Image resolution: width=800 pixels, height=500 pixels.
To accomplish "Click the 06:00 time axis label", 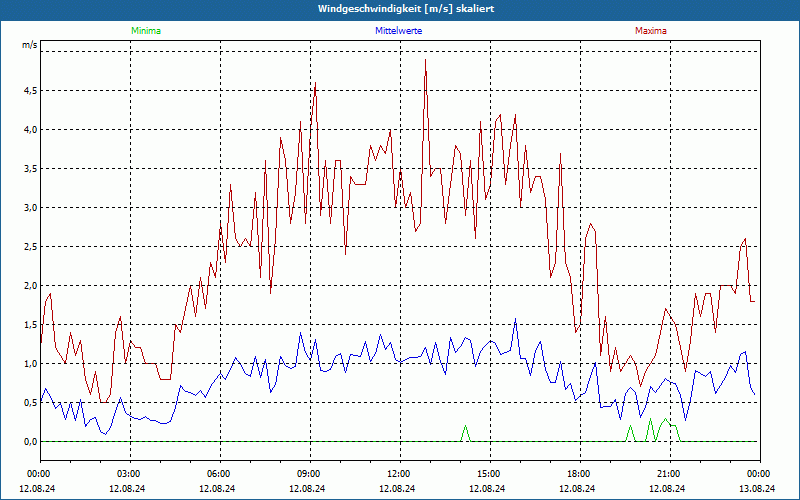I will [220, 474].
